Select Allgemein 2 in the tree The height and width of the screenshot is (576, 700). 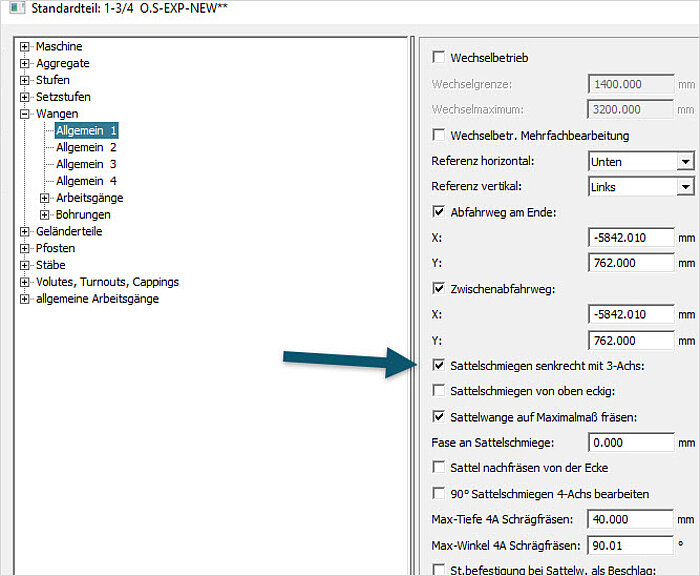(86, 147)
